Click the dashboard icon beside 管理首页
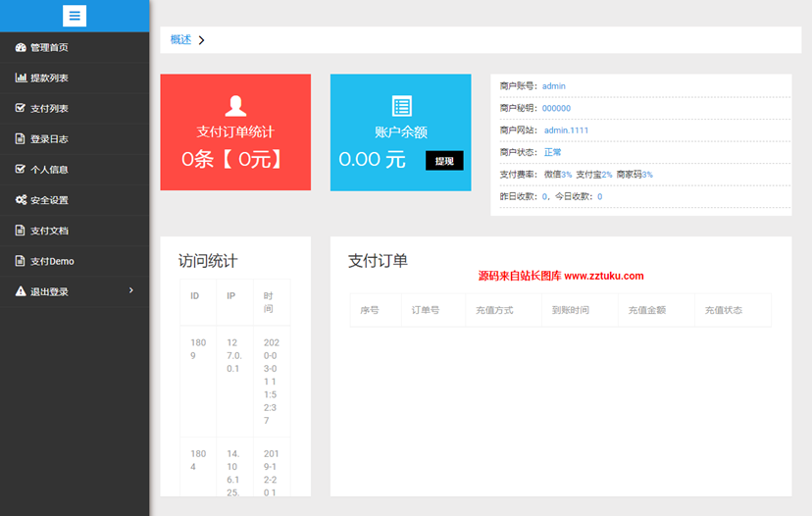 (21, 47)
